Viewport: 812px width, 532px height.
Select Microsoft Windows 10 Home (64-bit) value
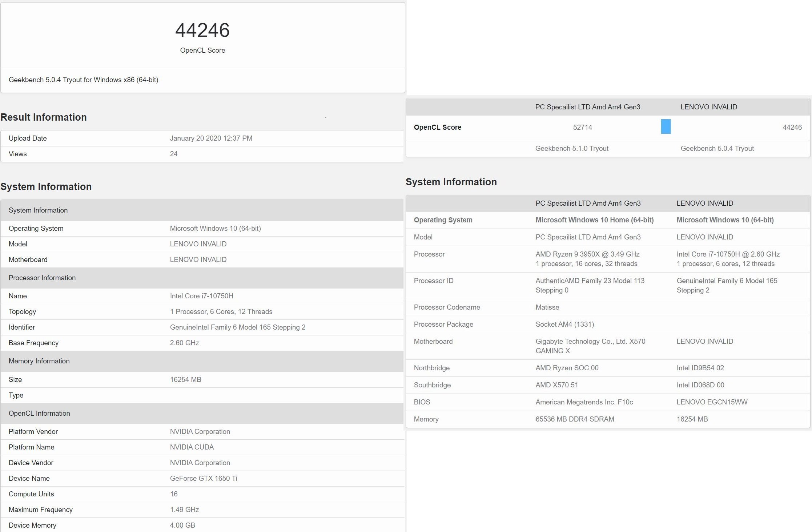pos(595,220)
